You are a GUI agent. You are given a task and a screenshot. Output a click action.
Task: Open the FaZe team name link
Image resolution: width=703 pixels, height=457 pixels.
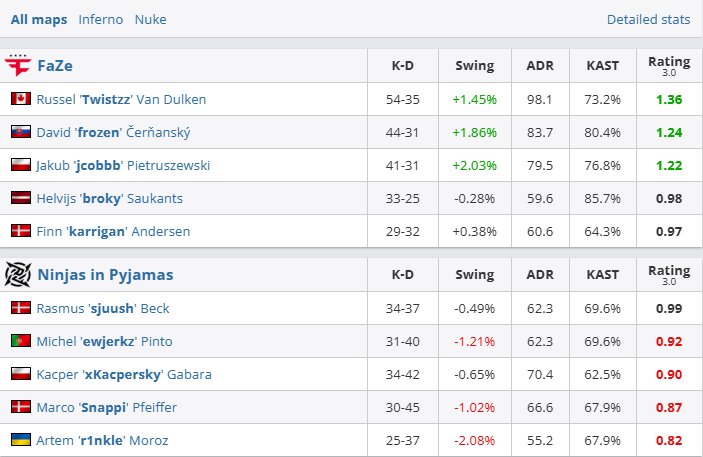click(x=55, y=66)
